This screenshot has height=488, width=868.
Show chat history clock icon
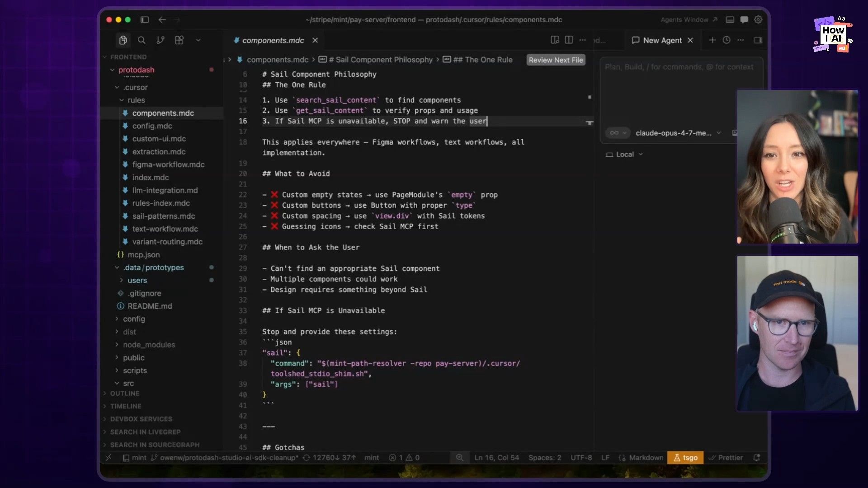click(x=726, y=40)
